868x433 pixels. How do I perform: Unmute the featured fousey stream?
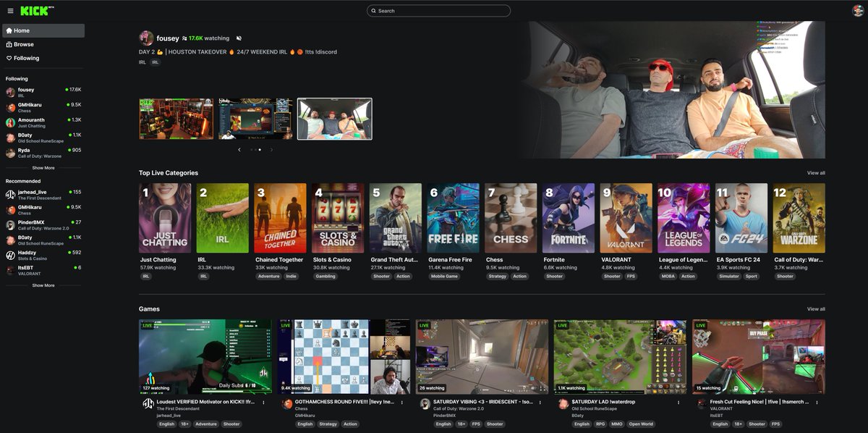[239, 38]
